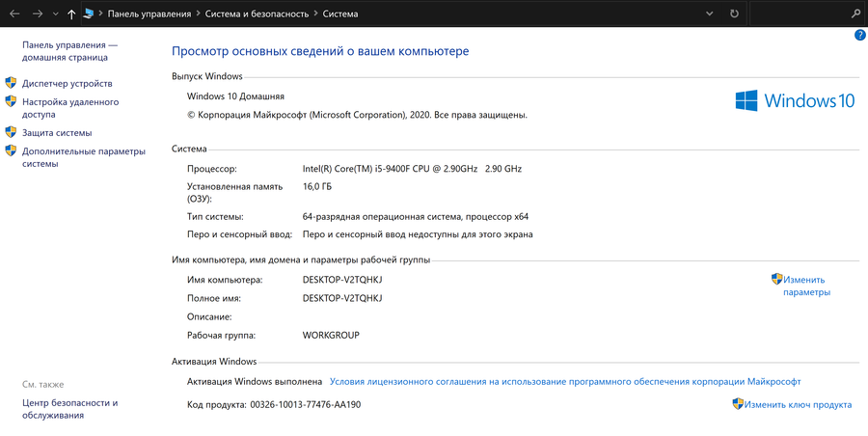This screenshot has height=436, width=868.
Task: Click Изменить ключ продукта link
Action: point(798,405)
